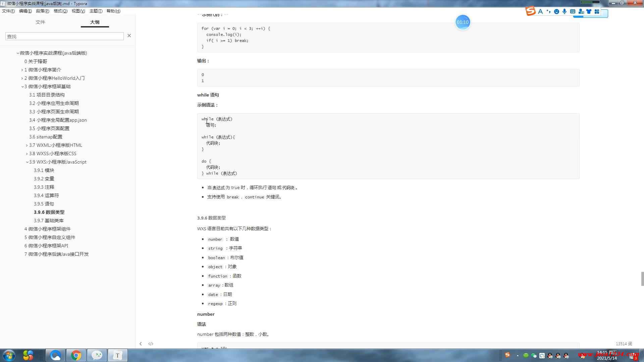The width and height of the screenshot is (644, 362).
Task: Open the WeChat tray icon
Action: coord(534,355)
